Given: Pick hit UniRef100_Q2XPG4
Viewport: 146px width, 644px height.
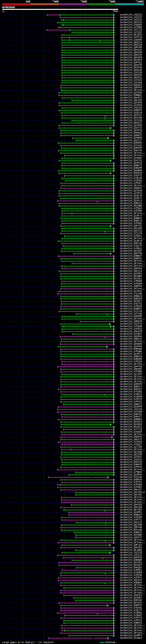Looking at the screenshot, I should point(131,93).
